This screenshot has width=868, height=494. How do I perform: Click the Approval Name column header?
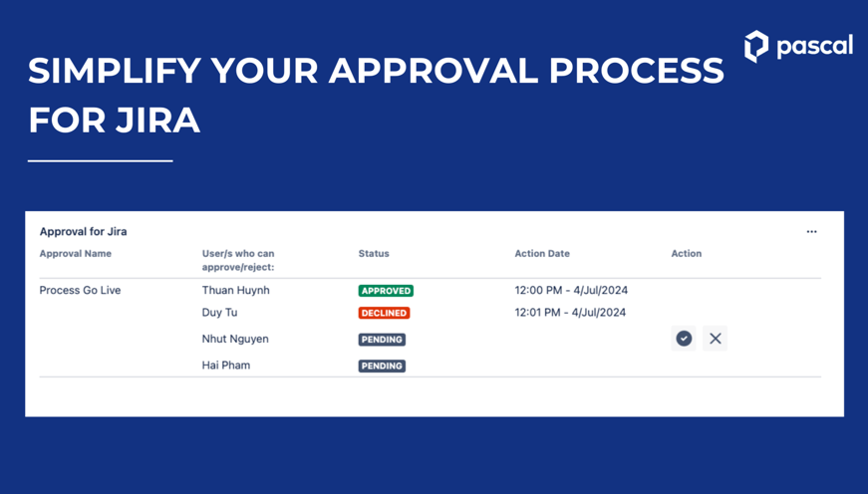[76, 254]
